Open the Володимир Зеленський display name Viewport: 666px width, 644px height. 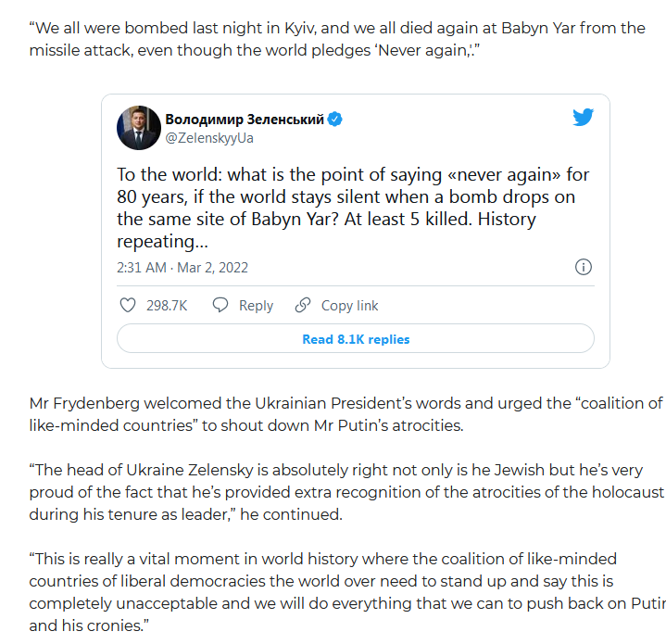click(245, 120)
